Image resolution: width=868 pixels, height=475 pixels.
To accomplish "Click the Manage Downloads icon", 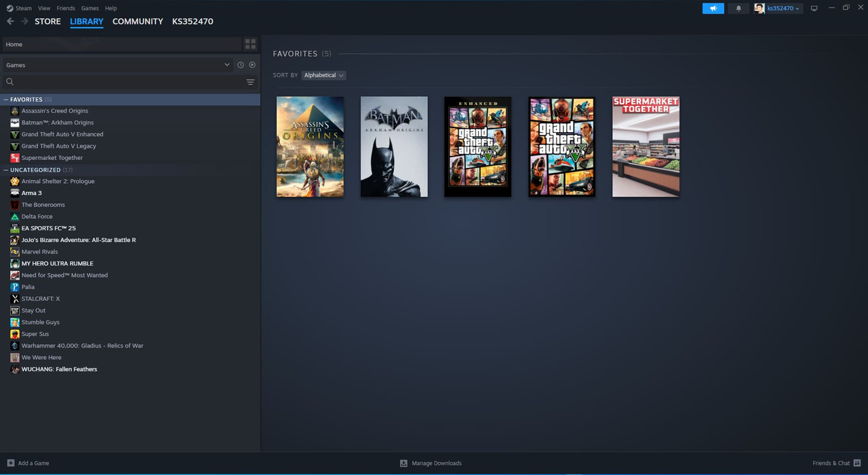I will [403, 463].
